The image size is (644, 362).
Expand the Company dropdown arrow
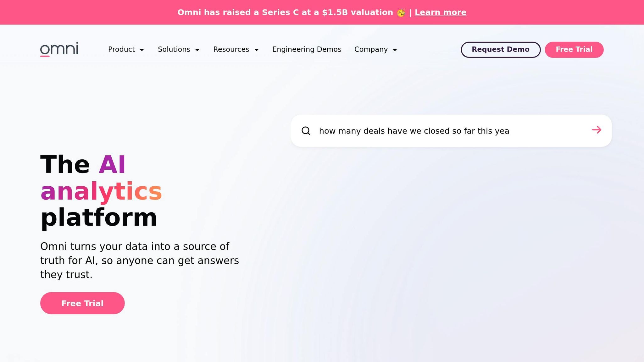pos(395,50)
